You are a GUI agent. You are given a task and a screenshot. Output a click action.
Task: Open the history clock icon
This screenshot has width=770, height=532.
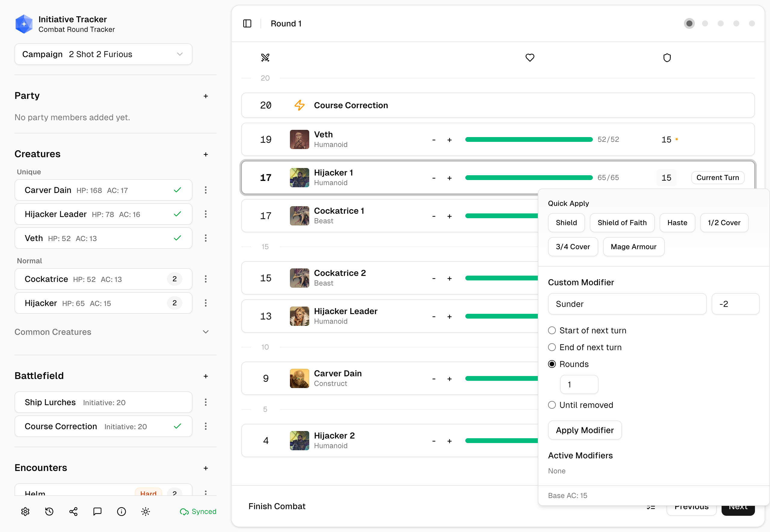[x=49, y=511]
